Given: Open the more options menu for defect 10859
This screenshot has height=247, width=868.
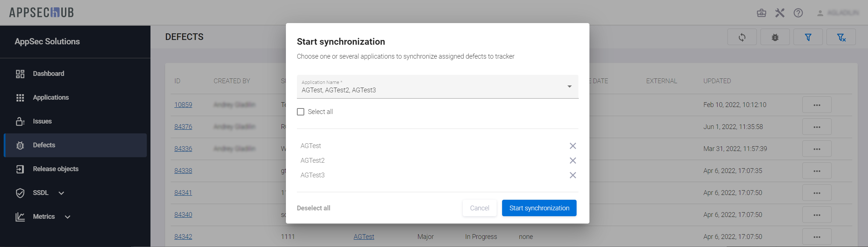Looking at the screenshot, I should [816, 105].
